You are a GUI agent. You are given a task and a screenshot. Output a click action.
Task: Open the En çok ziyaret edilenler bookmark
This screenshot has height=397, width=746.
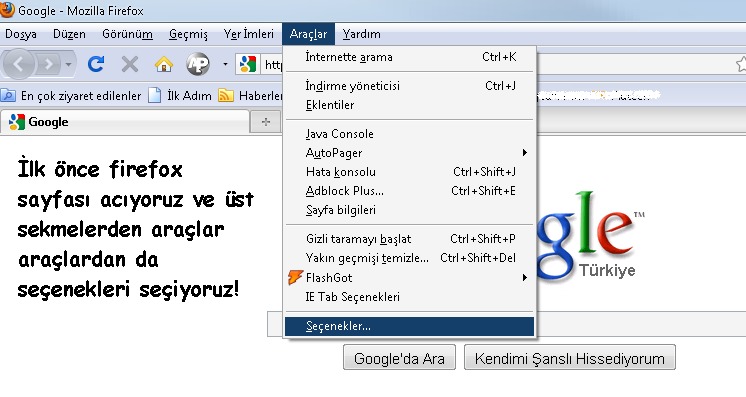click(x=71, y=96)
